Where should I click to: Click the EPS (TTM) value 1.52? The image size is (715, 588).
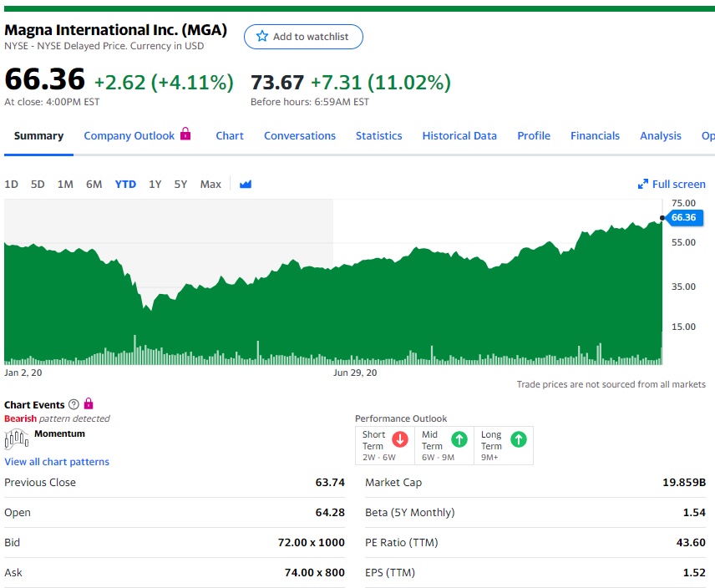tap(694, 572)
